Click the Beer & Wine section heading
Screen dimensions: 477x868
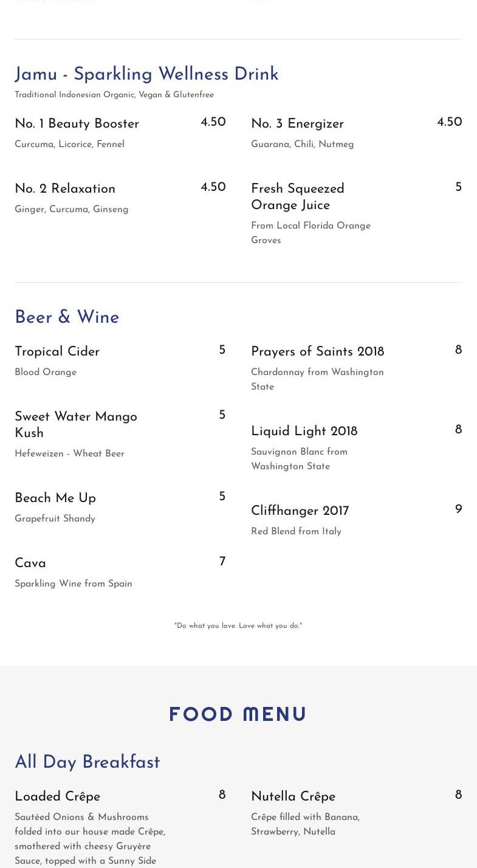coord(67,318)
